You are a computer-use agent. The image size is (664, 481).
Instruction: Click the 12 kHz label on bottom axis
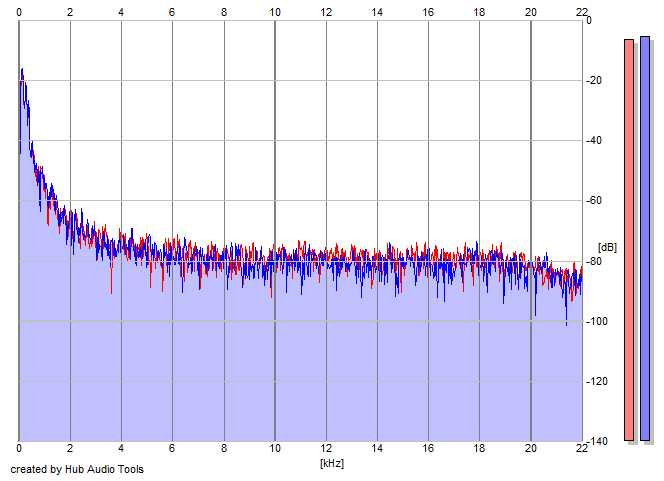click(326, 448)
